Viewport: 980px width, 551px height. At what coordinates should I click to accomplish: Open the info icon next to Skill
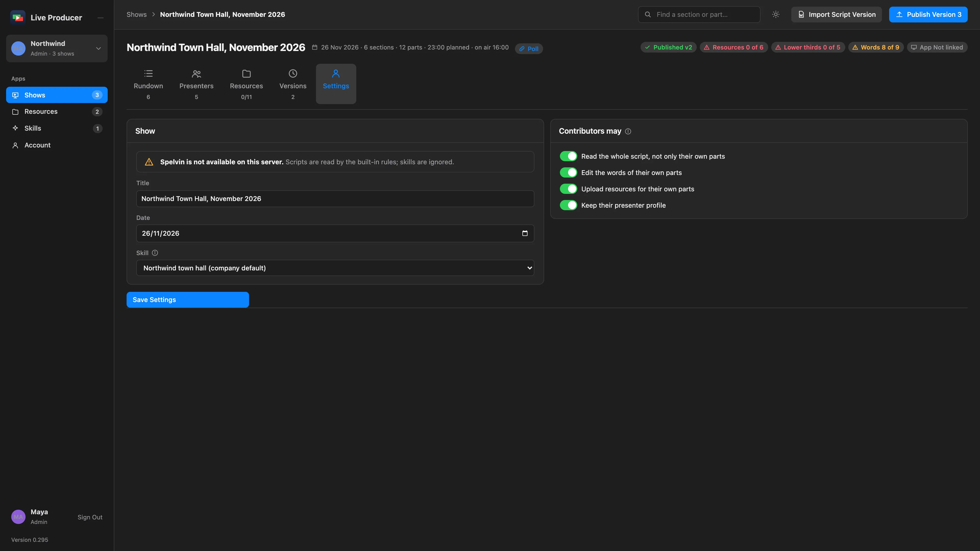click(x=155, y=253)
